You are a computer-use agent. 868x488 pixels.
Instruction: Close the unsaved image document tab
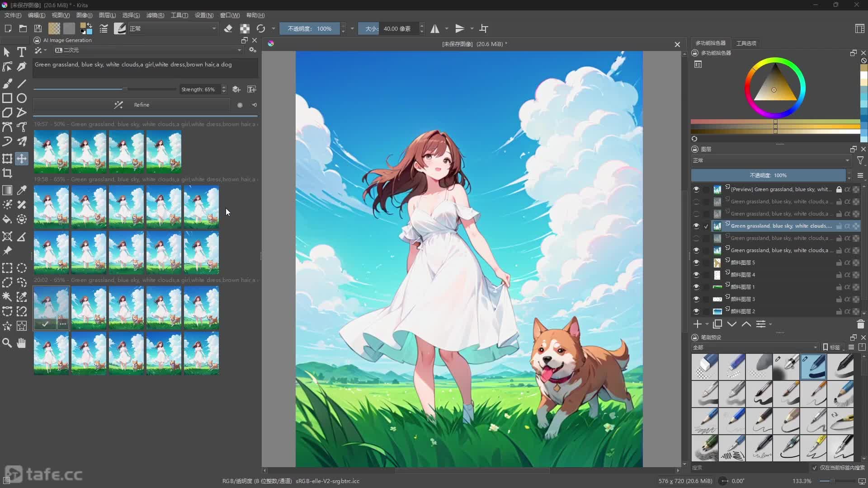677,44
